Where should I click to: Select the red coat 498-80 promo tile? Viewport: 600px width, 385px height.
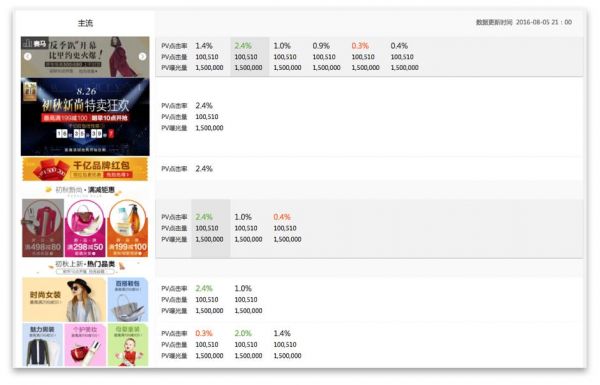[x=43, y=228]
